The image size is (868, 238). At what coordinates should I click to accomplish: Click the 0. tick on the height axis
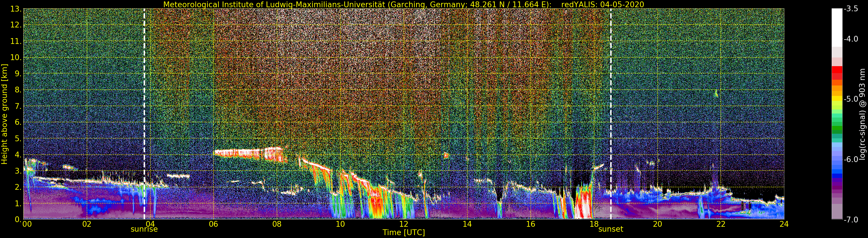tap(18, 220)
